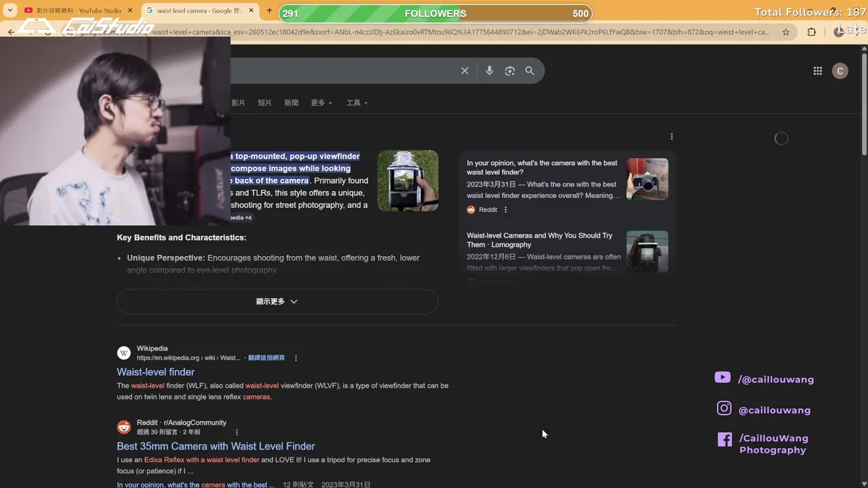Click the Lomography article thumbnail

tap(647, 251)
